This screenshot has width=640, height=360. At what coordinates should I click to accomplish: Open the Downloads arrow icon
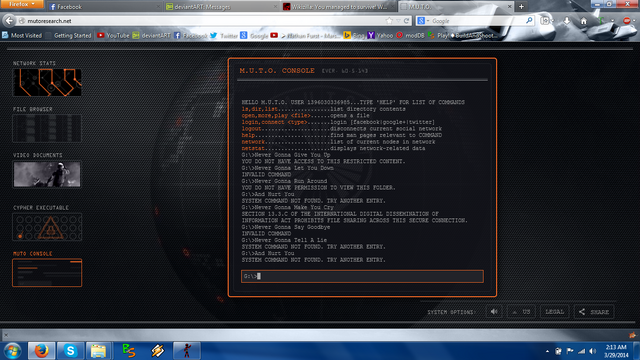(x=567, y=21)
